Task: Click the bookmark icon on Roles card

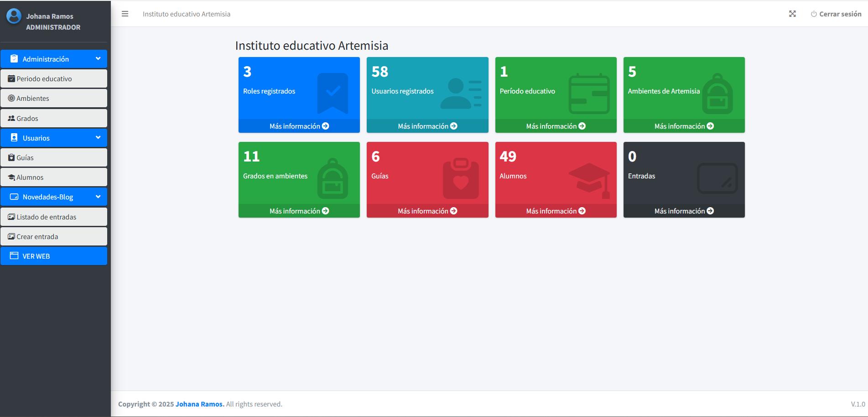Action: (333, 94)
